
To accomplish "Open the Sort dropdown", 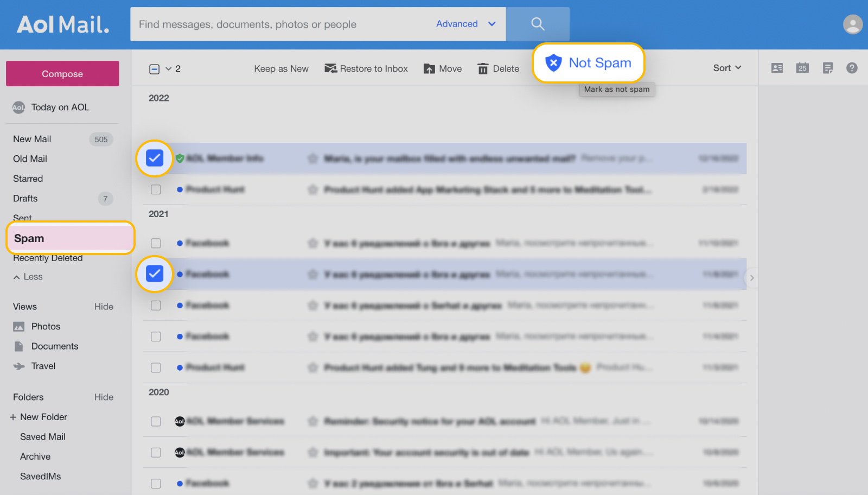I will coord(727,68).
